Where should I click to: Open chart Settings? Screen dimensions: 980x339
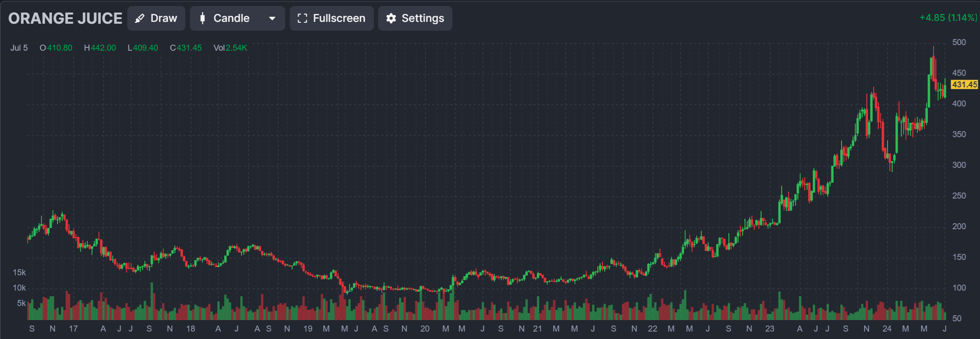[415, 19]
